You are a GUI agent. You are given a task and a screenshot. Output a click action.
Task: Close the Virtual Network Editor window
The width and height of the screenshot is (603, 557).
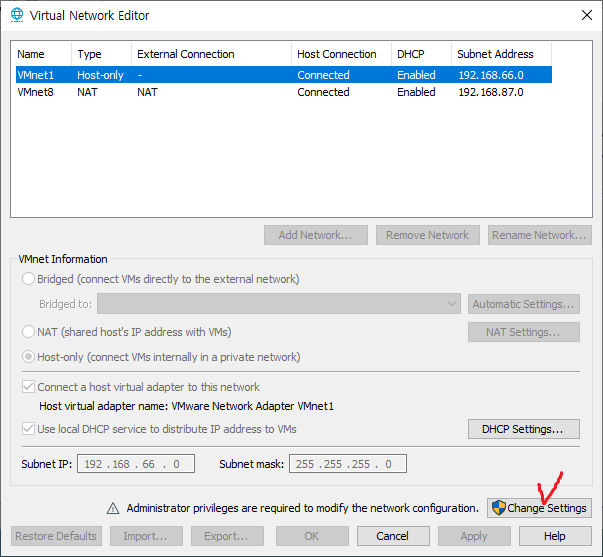(586, 15)
